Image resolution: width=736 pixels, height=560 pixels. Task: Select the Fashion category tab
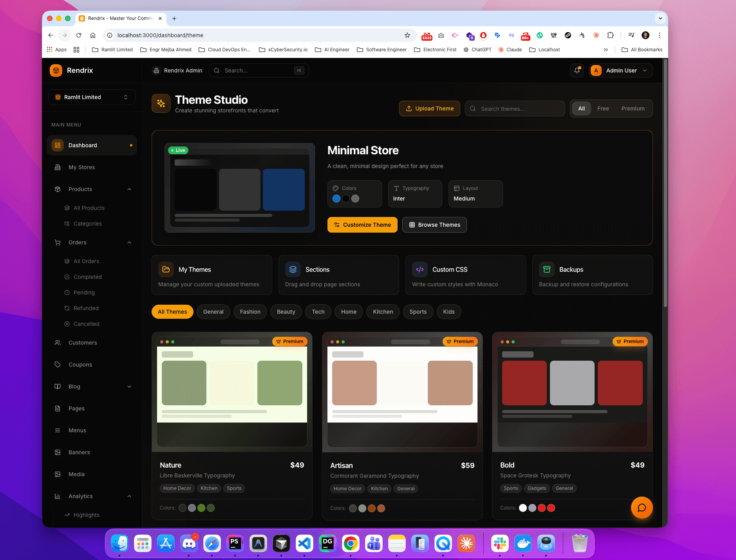point(250,311)
